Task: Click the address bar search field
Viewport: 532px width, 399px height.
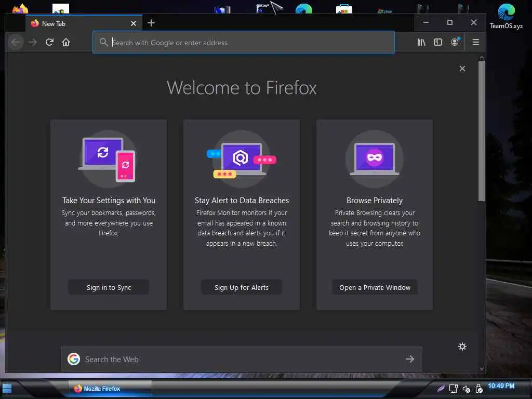Action: point(244,43)
